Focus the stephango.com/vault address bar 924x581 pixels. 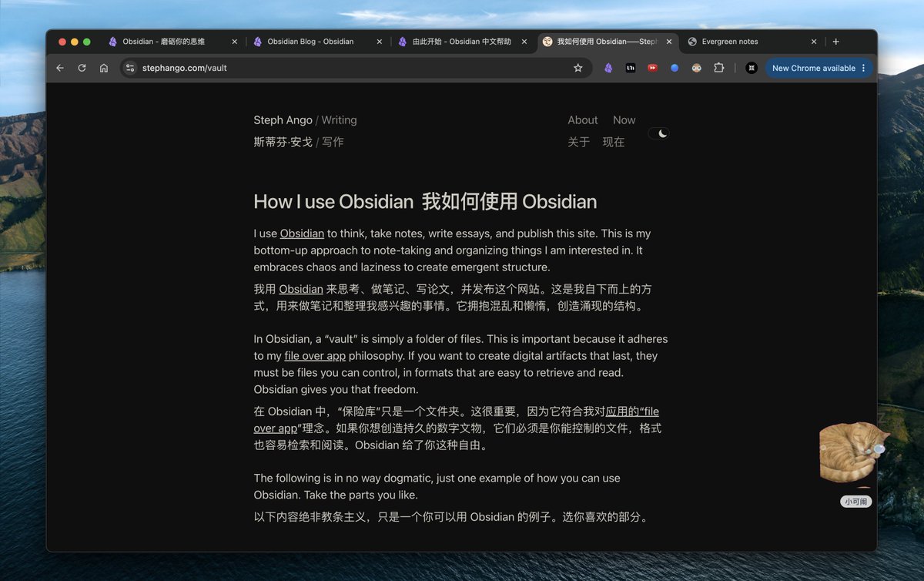[x=354, y=68]
